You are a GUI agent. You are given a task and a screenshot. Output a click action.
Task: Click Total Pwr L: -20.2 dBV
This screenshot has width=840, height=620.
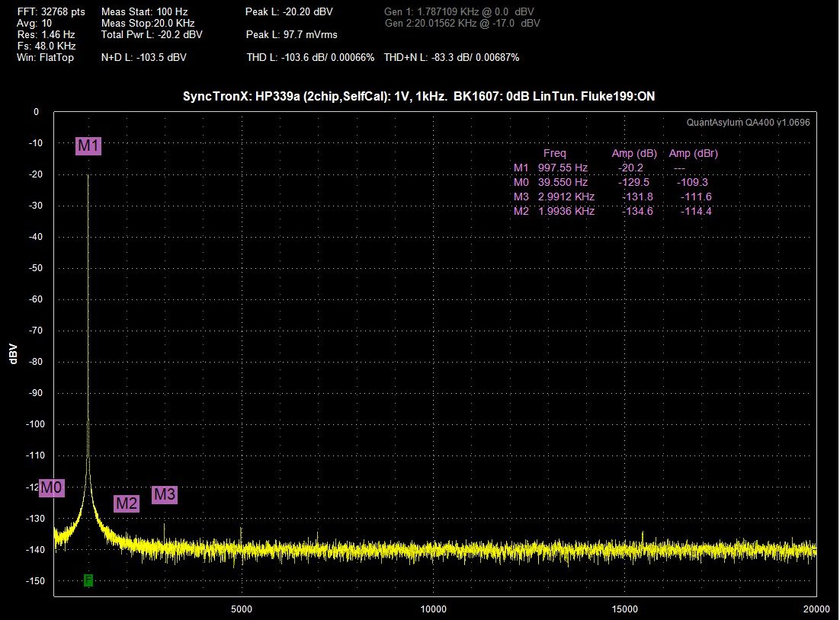click(x=152, y=35)
